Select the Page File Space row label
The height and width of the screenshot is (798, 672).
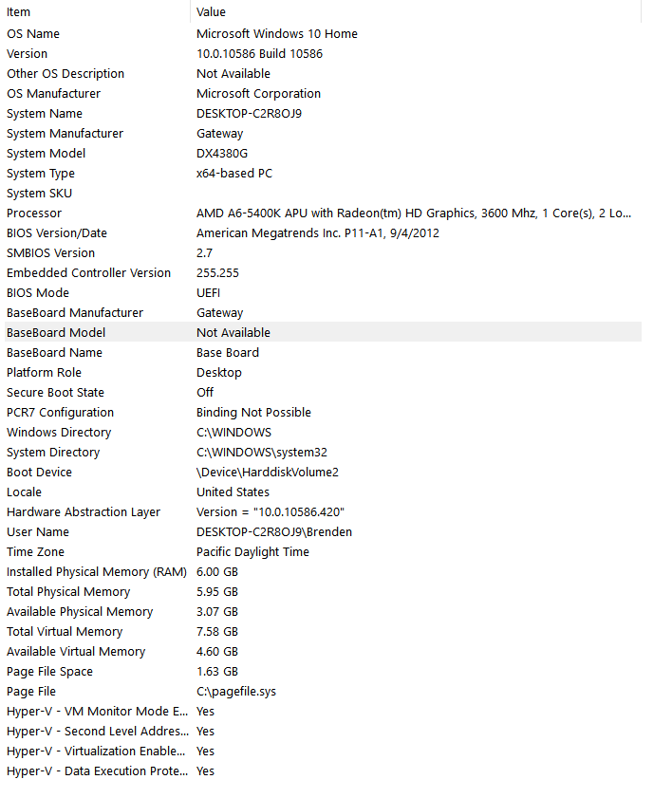tap(50, 671)
